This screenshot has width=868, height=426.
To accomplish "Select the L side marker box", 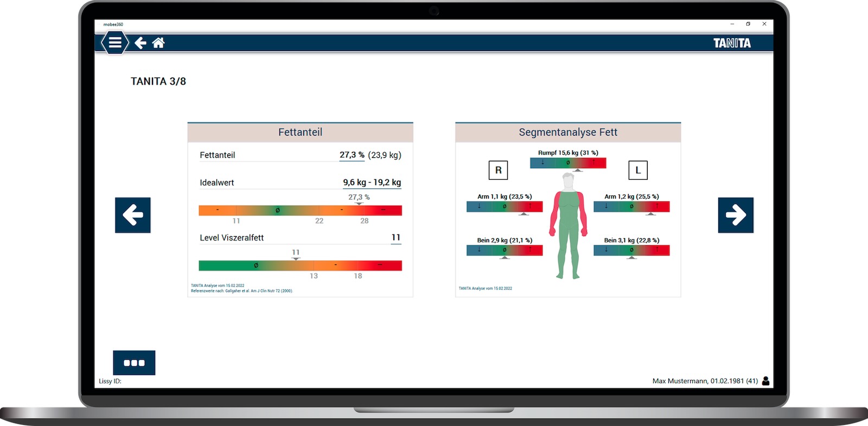I will coord(638,170).
